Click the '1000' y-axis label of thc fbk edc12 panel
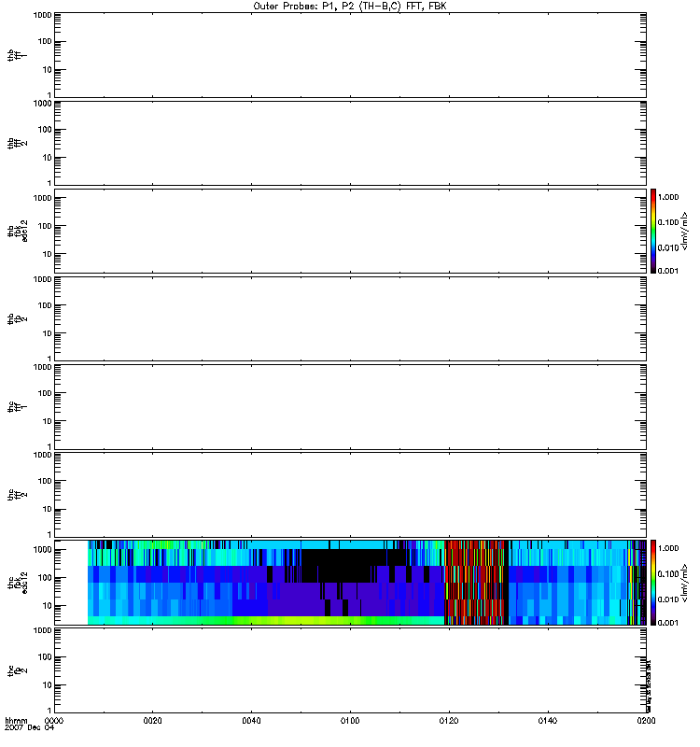 [42, 549]
